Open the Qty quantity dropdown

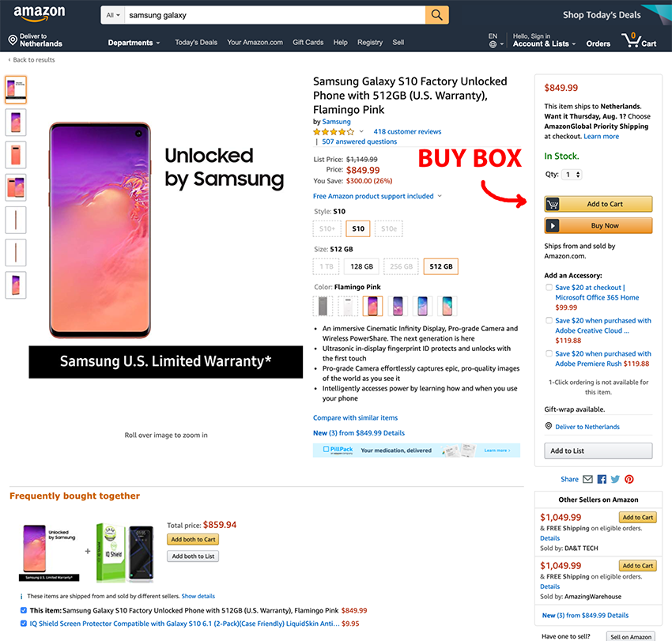click(572, 175)
